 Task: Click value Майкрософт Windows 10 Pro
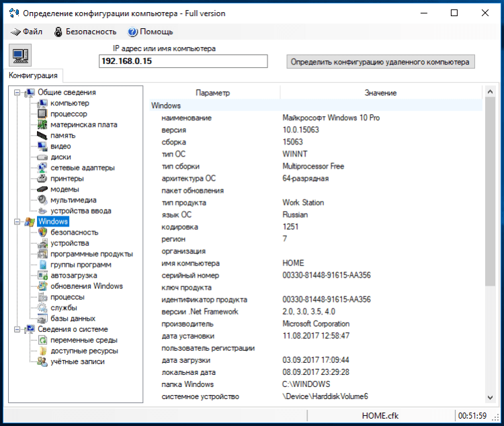click(x=331, y=118)
